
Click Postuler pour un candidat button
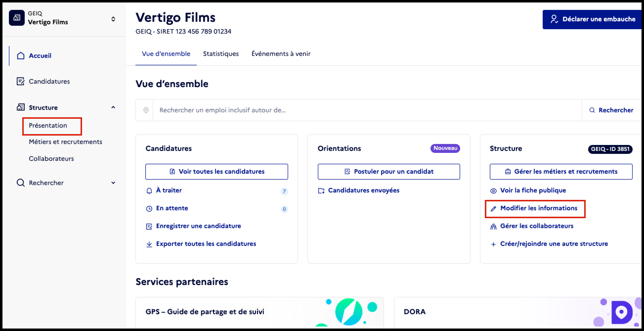[x=389, y=172]
